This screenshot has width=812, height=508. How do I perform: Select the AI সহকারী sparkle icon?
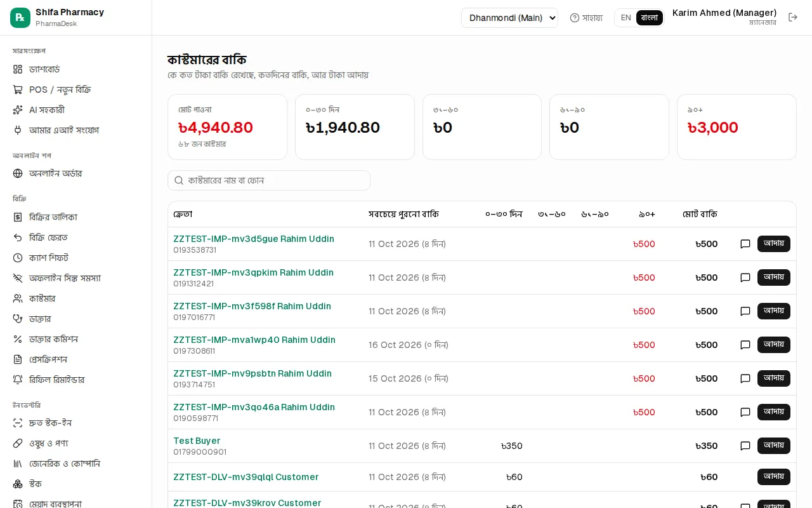(x=18, y=110)
